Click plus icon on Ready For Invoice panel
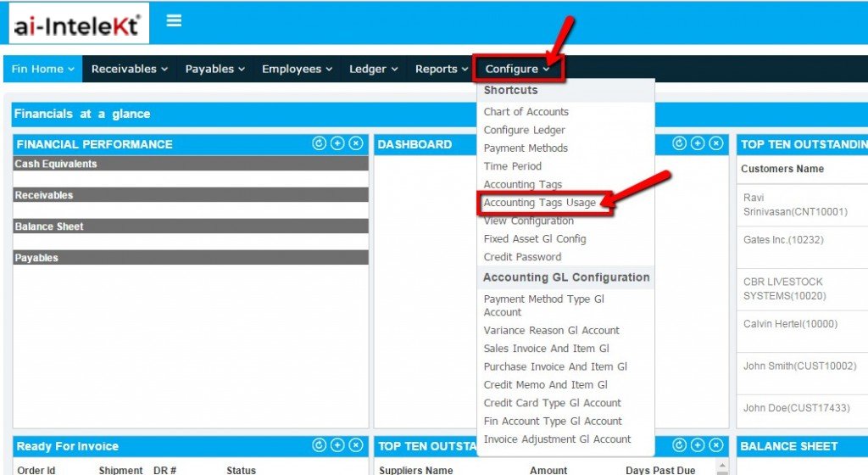Screen dimensions: 868x475 tap(337, 445)
